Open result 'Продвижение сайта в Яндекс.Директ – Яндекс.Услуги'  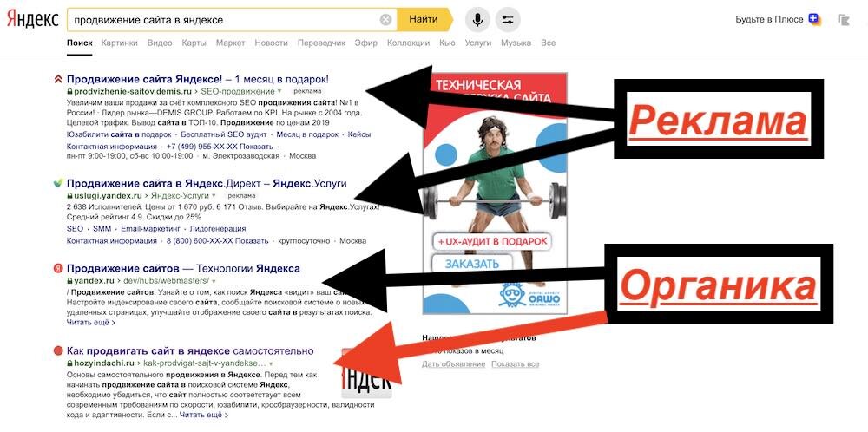click(x=207, y=183)
